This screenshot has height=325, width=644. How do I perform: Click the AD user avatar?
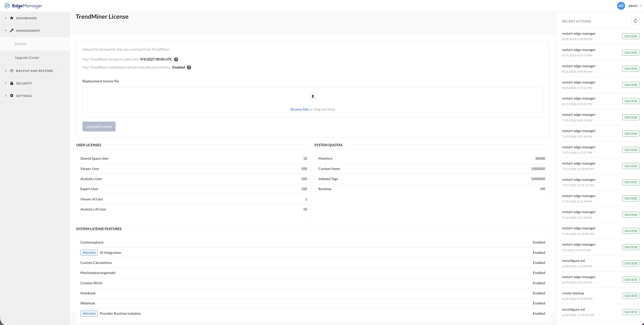pos(621,6)
